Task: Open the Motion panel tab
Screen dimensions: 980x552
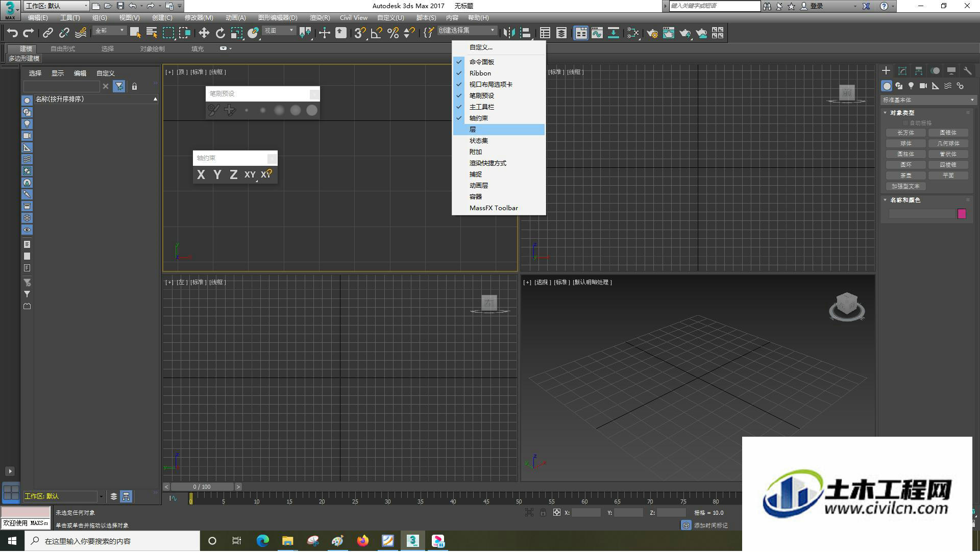Action: tap(935, 71)
